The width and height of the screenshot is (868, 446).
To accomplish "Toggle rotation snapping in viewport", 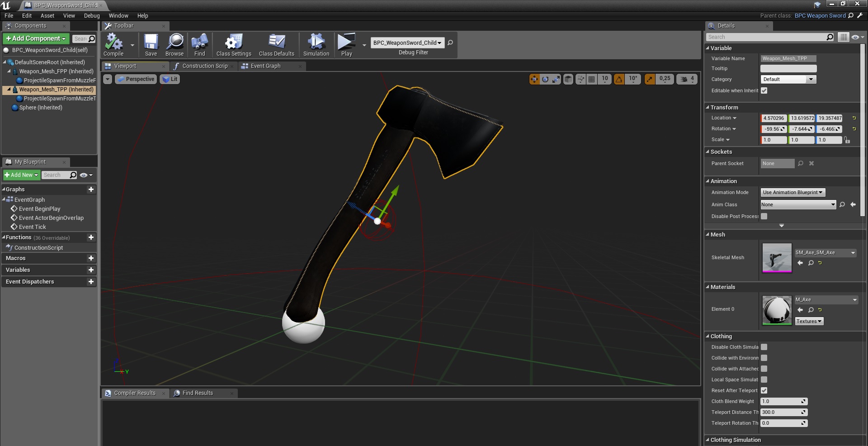I will click(619, 79).
